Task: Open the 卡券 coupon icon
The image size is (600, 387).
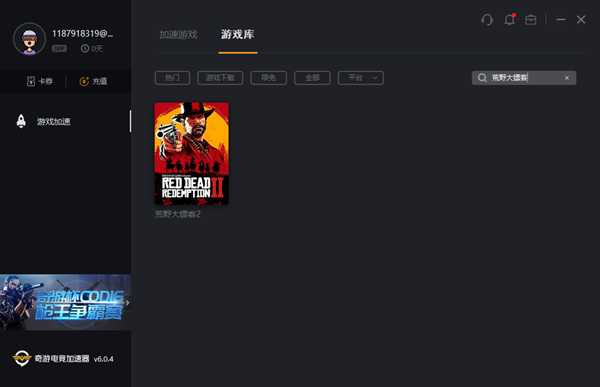Action: point(31,81)
